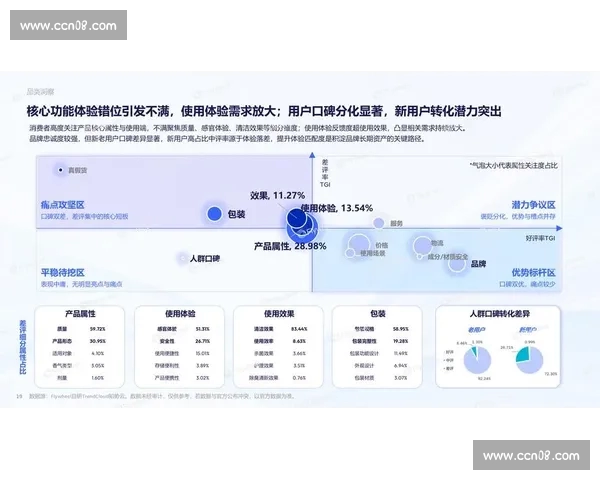Image resolution: width=600 pixels, height=480 pixels.
Task: Click the 痛点攻坚区 quadrant heading
Action: pyautogui.click(x=63, y=205)
